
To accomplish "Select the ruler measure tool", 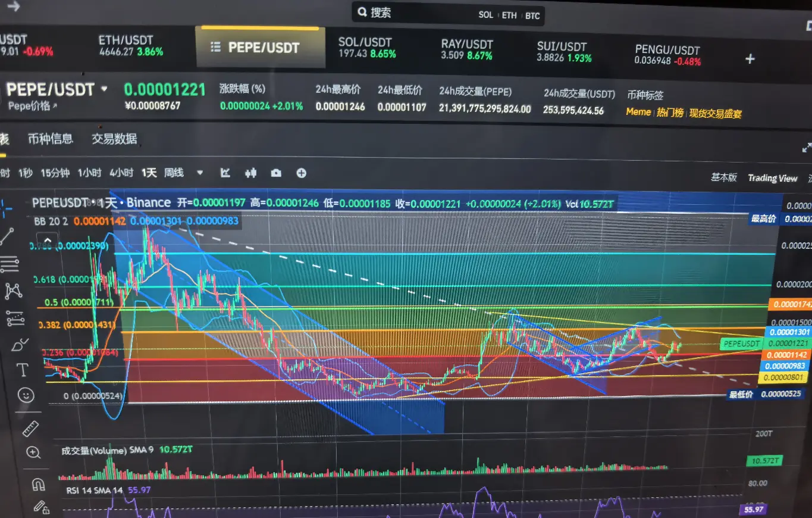I will click(x=30, y=428).
